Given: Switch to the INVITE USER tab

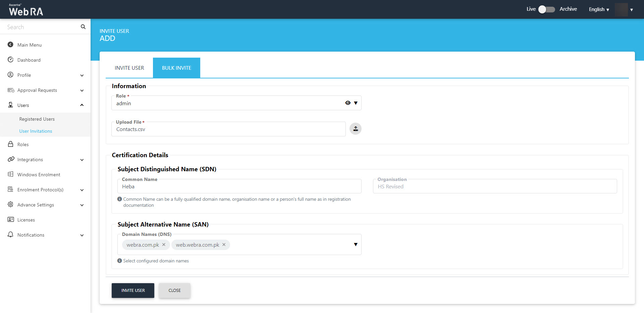Looking at the screenshot, I should pos(129,68).
